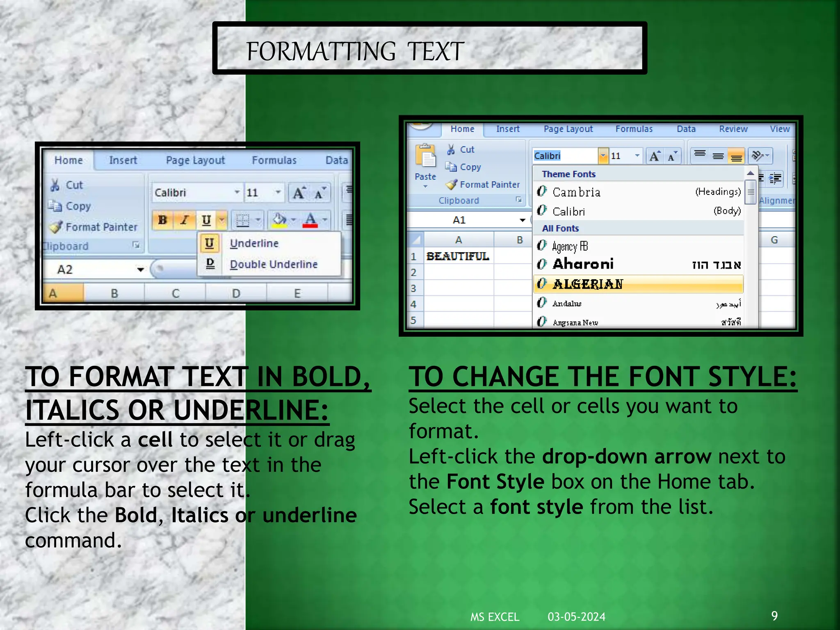This screenshot has height=630, width=840.
Task: Open font name dropdown in left screenshot
Action: (237, 192)
